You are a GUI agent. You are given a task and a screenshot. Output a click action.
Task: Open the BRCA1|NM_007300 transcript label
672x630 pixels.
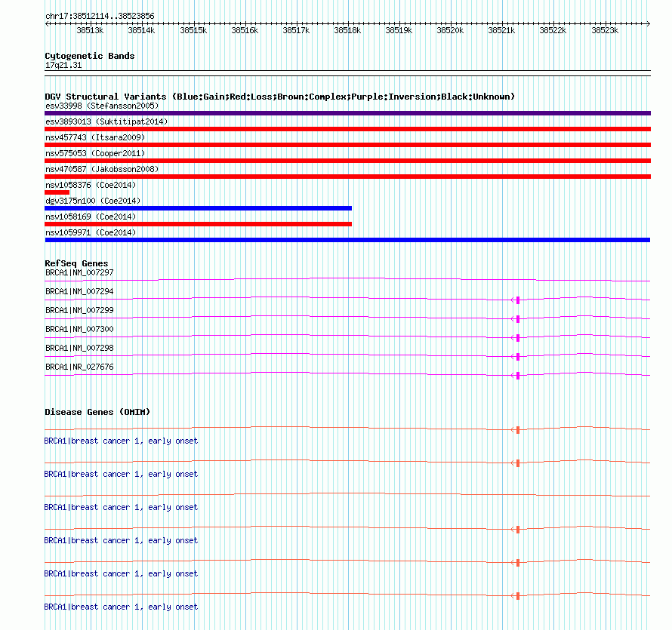pos(79,330)
